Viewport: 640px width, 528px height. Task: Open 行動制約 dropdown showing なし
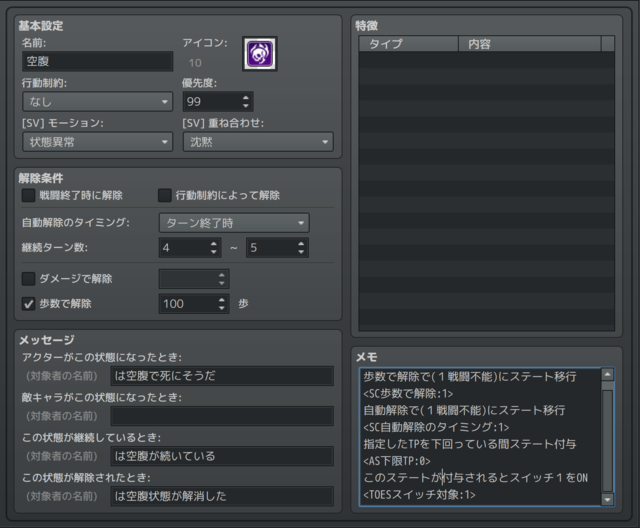click(x=98, y=102)
